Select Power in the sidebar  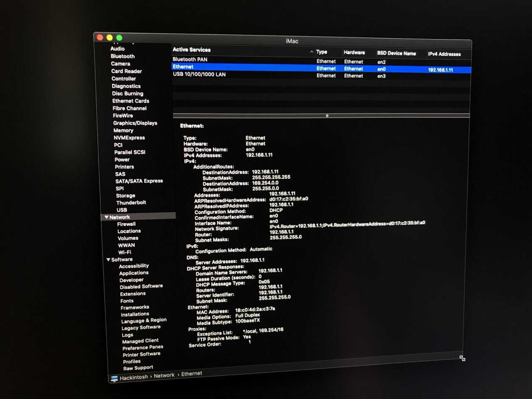122,160
